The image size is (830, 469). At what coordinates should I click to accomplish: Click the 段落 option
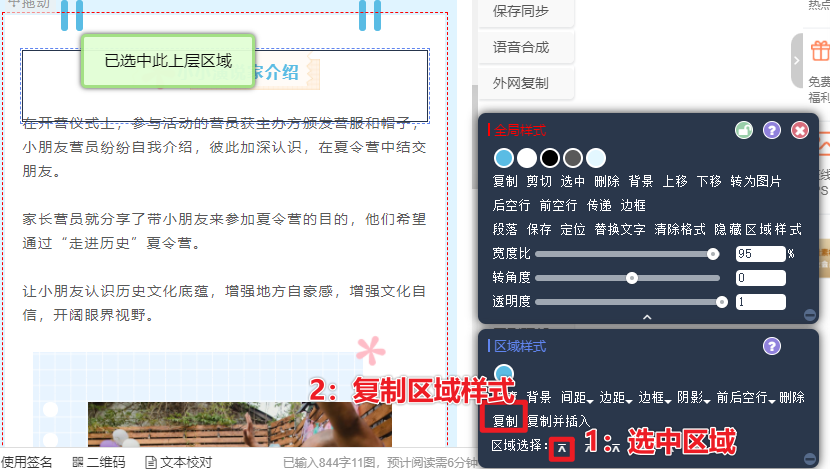[505, 230]
